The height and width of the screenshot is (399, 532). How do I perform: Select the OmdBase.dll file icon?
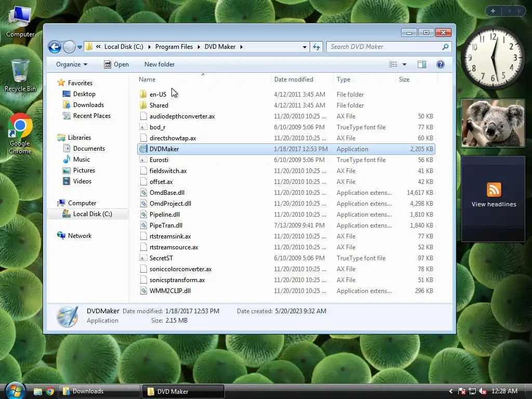(x=143, y=193)
